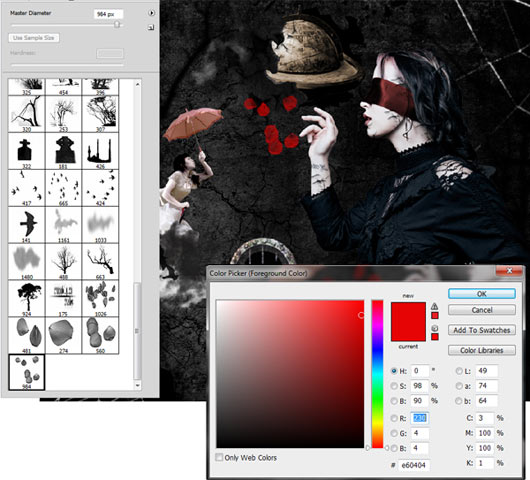The height and width of the screenshot is (480, 530).
Task: Open the brush picker flyout menu arrow
Action: tap(151, 13)
